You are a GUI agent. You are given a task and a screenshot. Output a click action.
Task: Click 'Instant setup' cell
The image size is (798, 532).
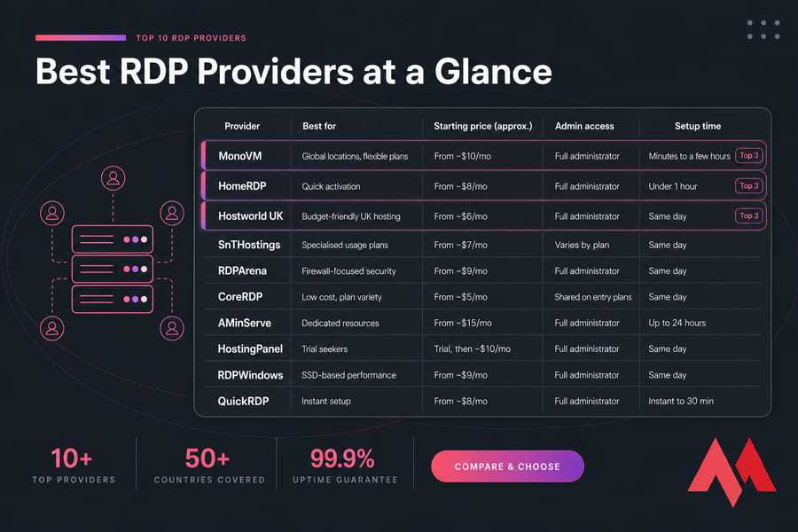pyautogui.click(x=326, y=401)
